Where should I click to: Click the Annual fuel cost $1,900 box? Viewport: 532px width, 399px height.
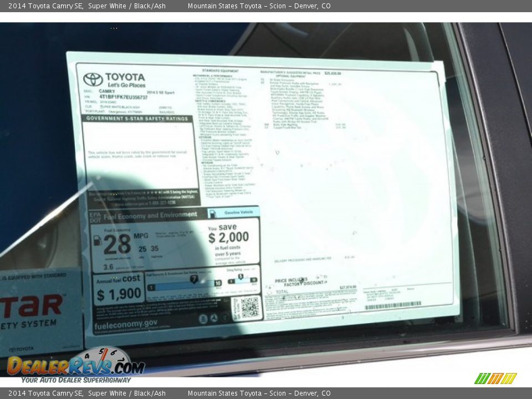coord(119,289)
